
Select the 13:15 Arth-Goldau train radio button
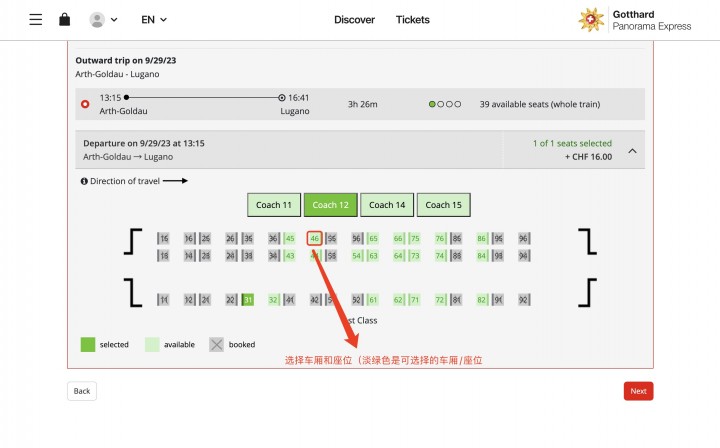(x=85, y=104)
